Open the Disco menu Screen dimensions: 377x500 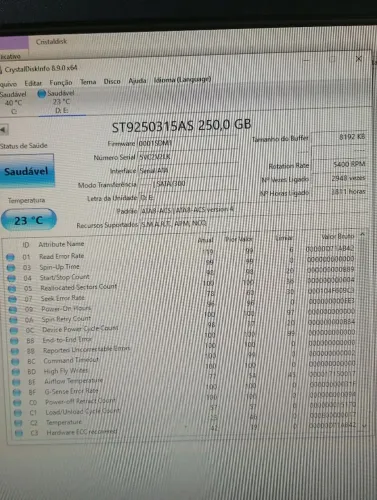(112, 81)
